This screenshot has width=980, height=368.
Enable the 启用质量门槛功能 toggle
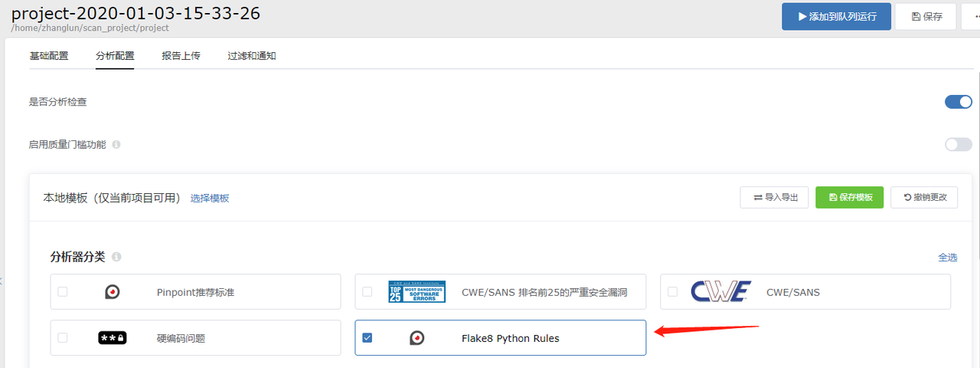coord(959,144)
